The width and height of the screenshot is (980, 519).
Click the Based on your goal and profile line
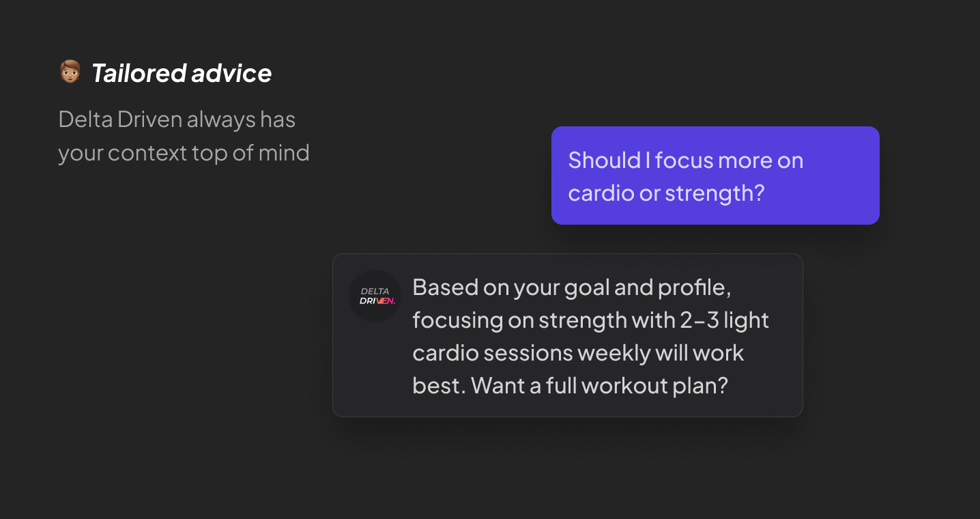[572, 287]
